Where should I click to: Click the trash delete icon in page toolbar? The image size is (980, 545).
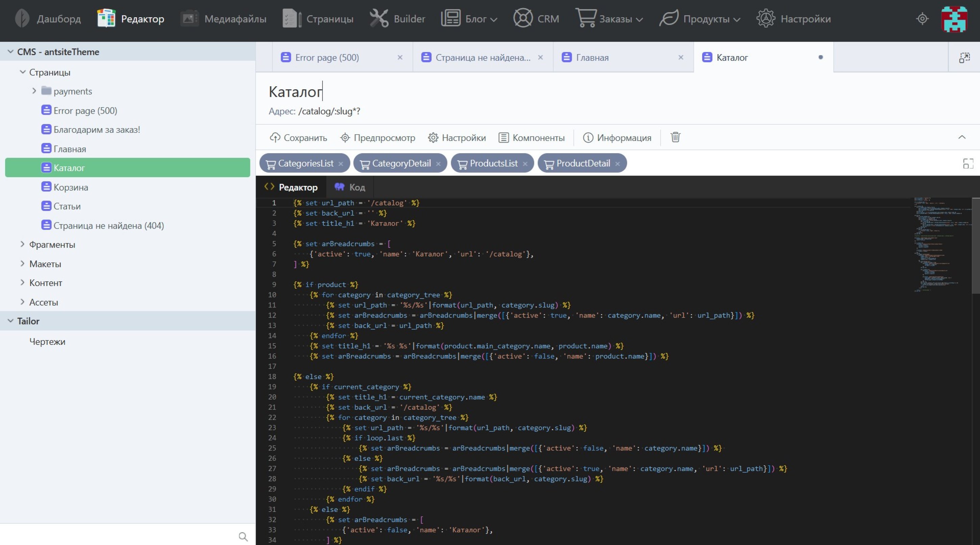(675, 137)
